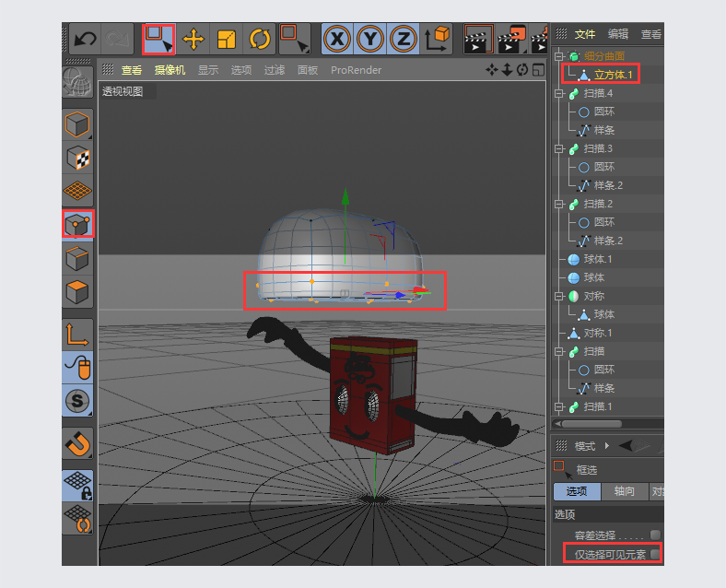
Task: Enable 容差选择 checkbox
Action: point(655,535)
